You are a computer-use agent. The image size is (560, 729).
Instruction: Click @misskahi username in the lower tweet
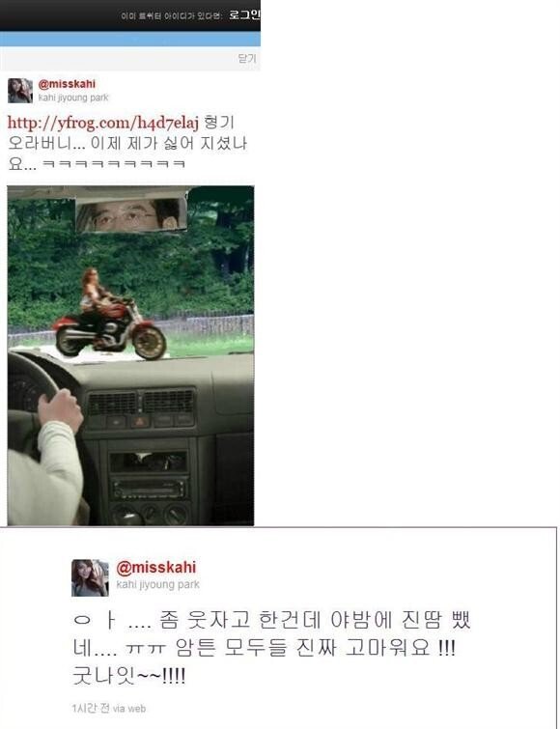(156, 568)
